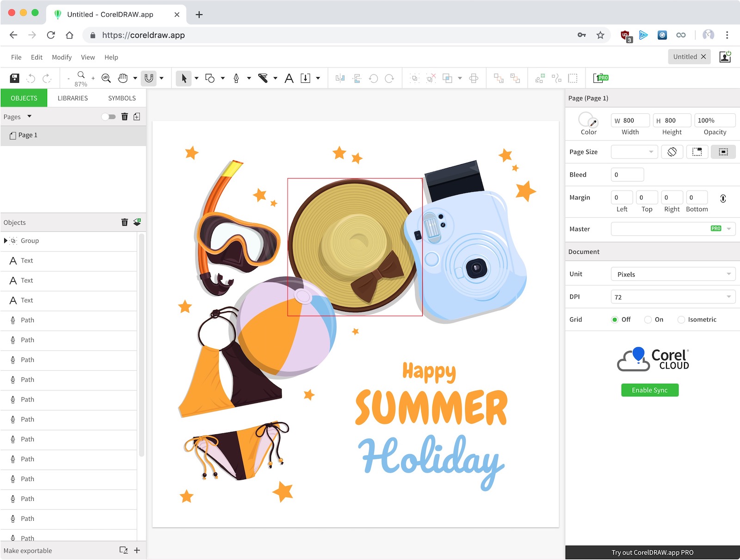Expand the Group item in Objects
Screen dimensions: 740x560
click(x=6, y=240)
